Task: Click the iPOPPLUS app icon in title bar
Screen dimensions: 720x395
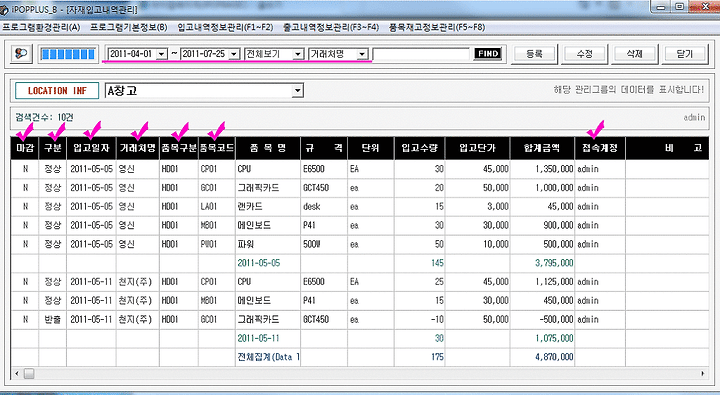Action: point(4,10)
